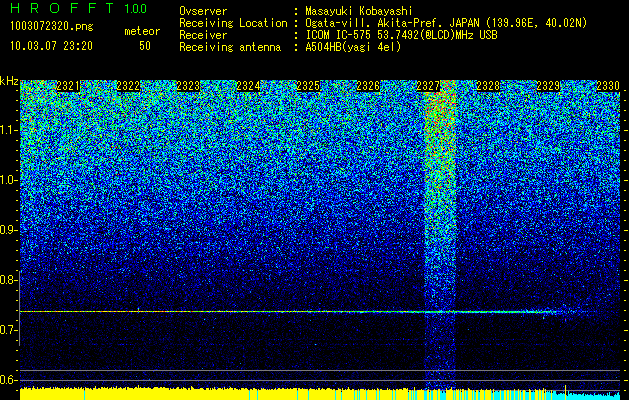Click the 1.0 kHz axis label
The height and width of the screenshot is (400, 629).
(x=8, y=180)
